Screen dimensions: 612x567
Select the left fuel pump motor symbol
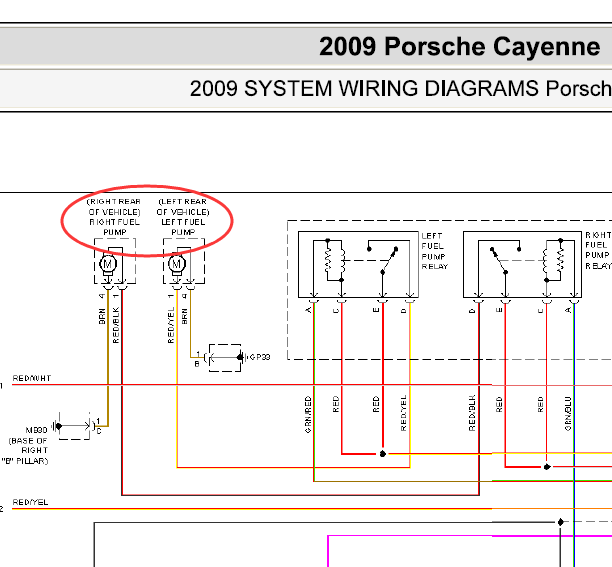tap(176, 264)
